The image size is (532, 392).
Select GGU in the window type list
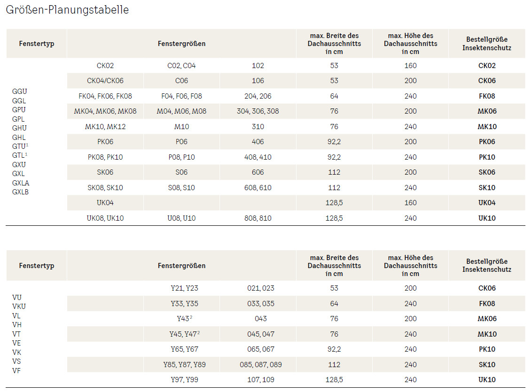click(x=19, y=92)
